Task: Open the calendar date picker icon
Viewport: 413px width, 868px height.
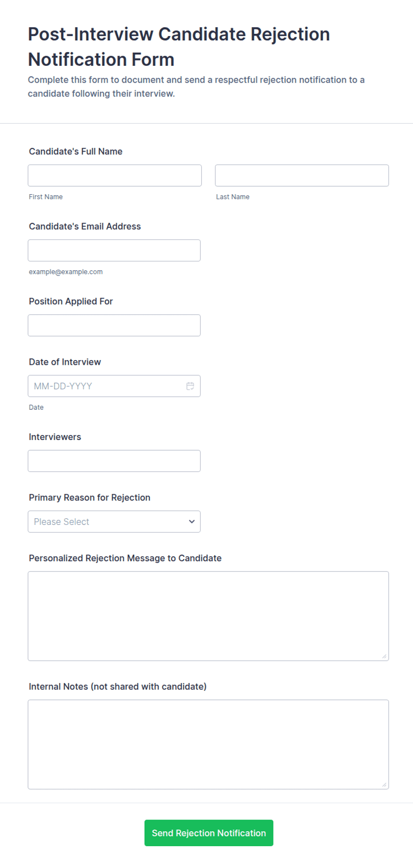Action: 190,386
